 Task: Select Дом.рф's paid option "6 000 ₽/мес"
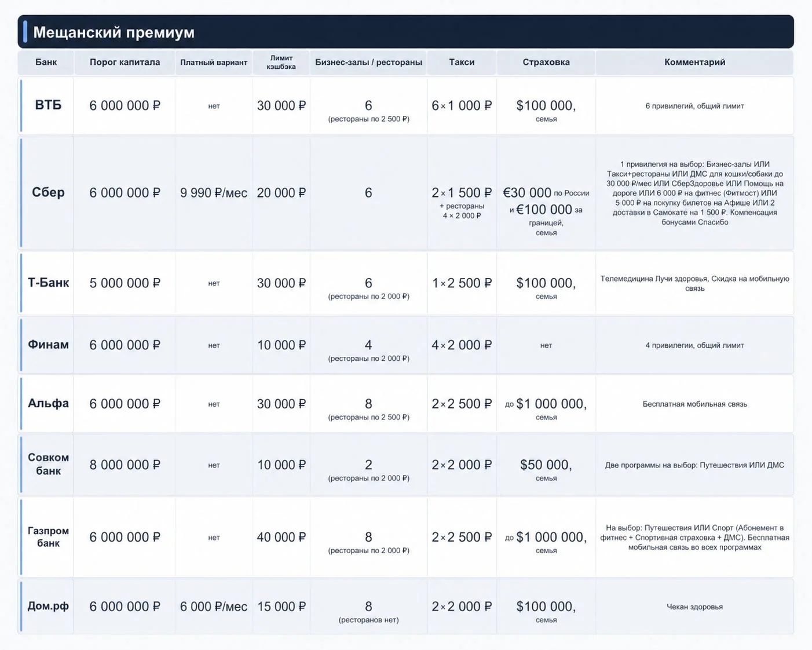(214, 607)
